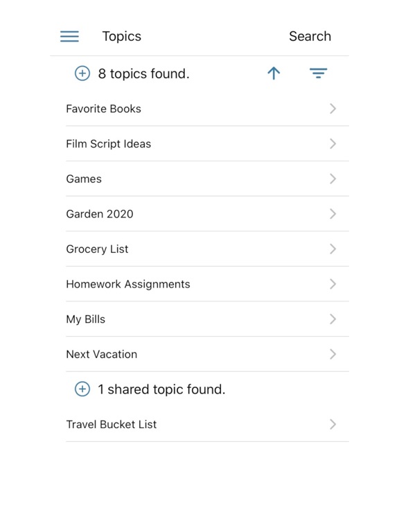This screenshot has width=399, height=532.
Task: Tap the chevron beside Next Vacation
Action: click(x=332, y=354)
